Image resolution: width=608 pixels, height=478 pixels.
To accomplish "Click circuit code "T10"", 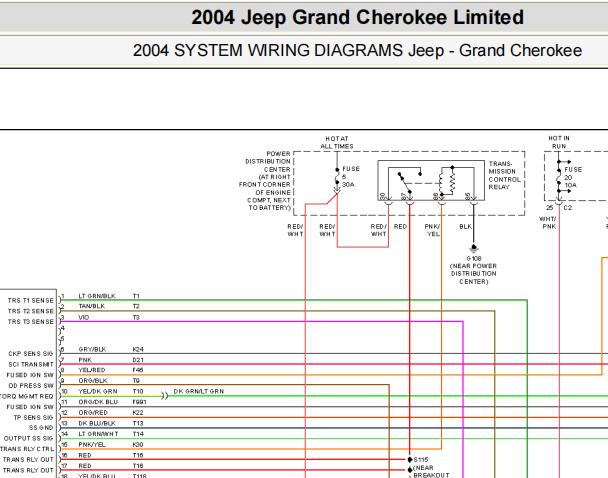I will point(138,391).
